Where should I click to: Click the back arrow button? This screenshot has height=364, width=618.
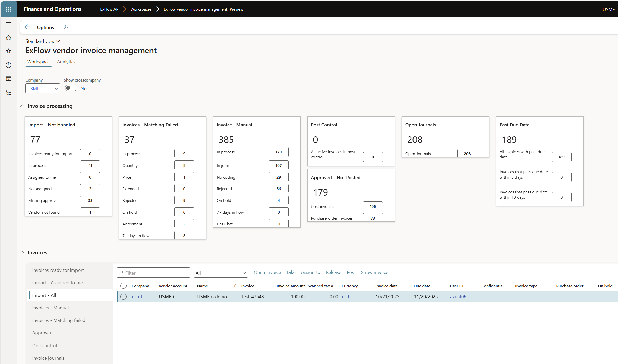pos(27,27)
